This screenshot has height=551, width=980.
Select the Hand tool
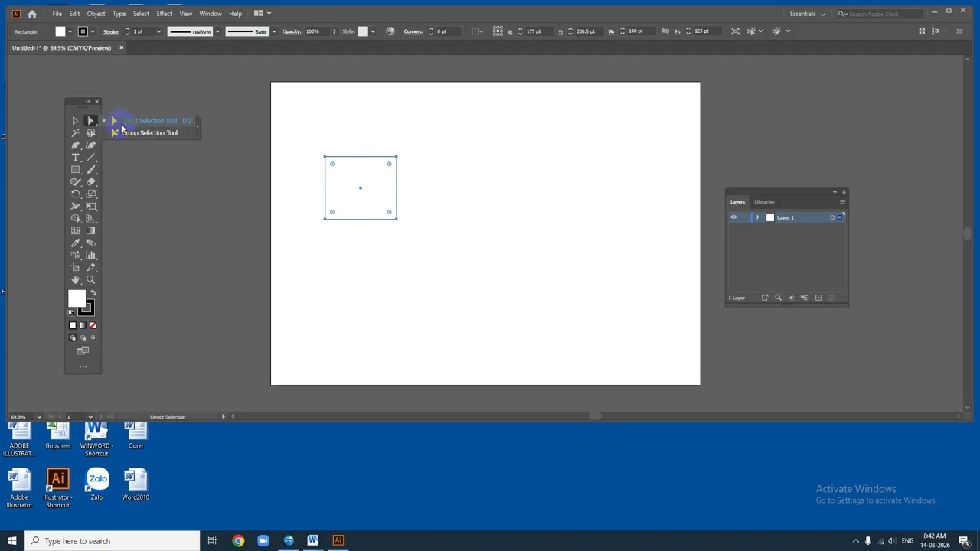75,280
